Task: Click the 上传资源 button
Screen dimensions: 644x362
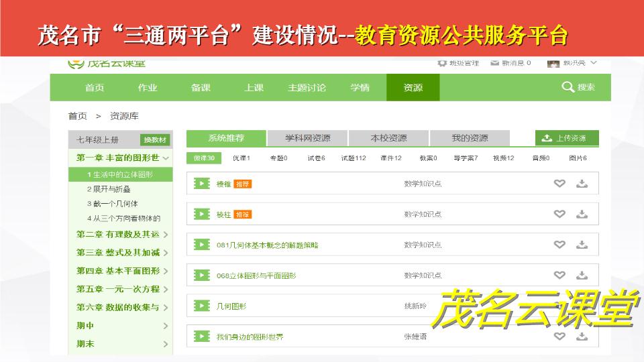Action: pyautogui.click(x=566, y=138)
